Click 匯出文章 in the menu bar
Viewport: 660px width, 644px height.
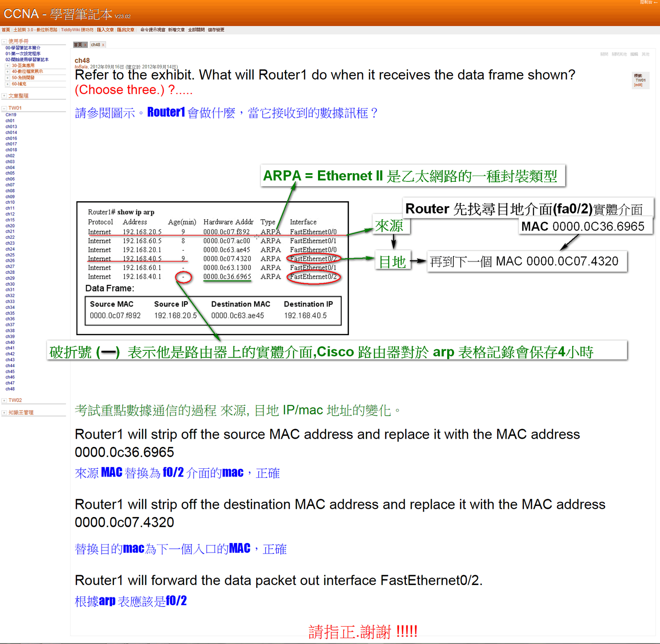pyautogui.click(x=125, y=30)
